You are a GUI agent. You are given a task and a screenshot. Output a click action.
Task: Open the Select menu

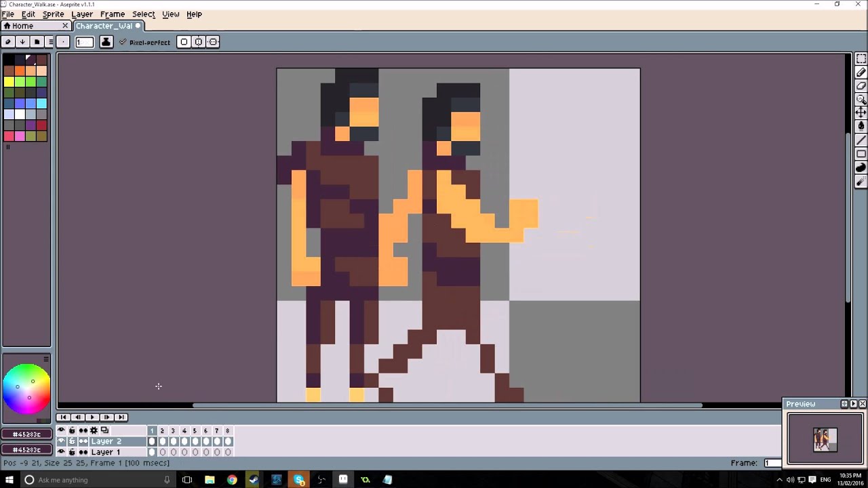(143, 14)
